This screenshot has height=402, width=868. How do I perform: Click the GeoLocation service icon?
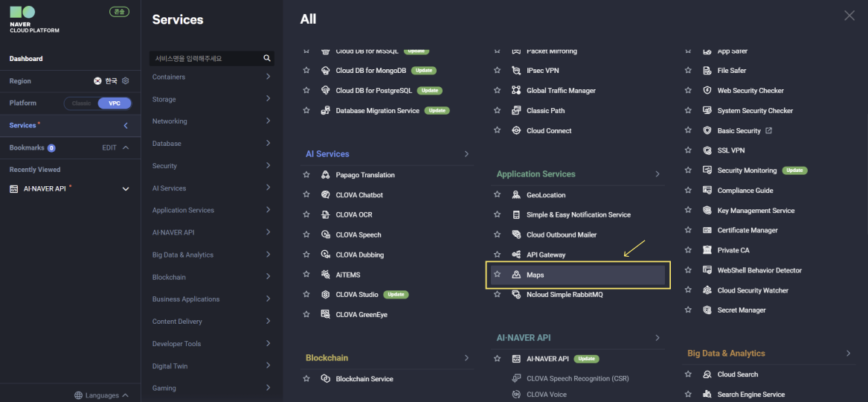[x=516, y=195]
